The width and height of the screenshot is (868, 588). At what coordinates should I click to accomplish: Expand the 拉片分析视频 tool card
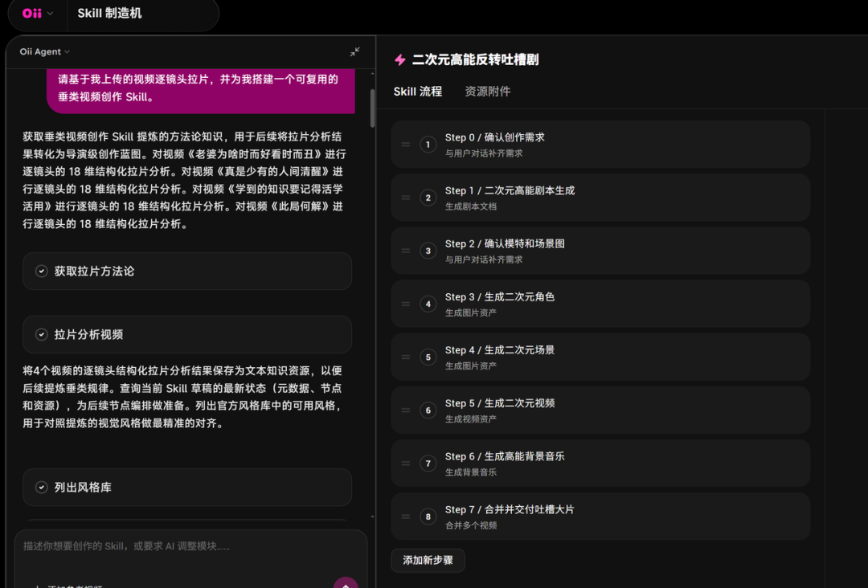pyautogui.click(x=187, y=335)
